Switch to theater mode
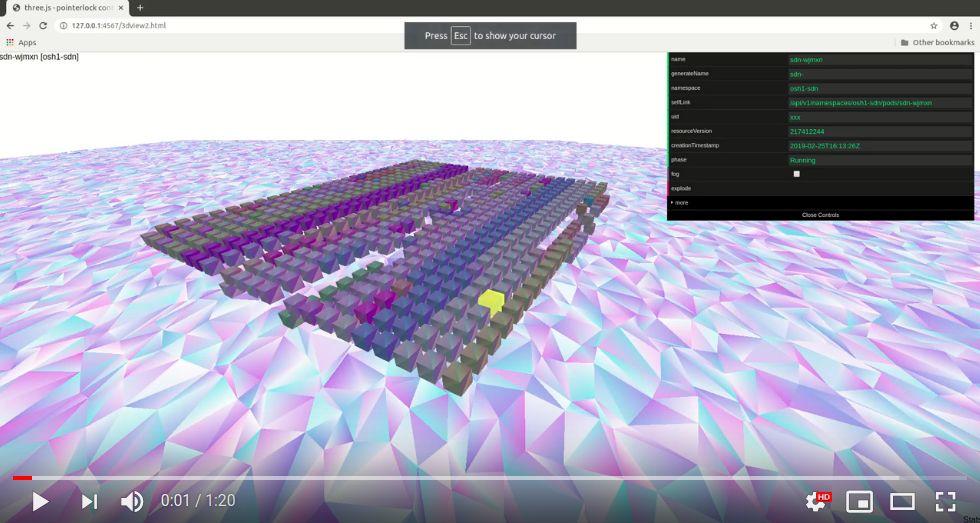 click(902, 501)
